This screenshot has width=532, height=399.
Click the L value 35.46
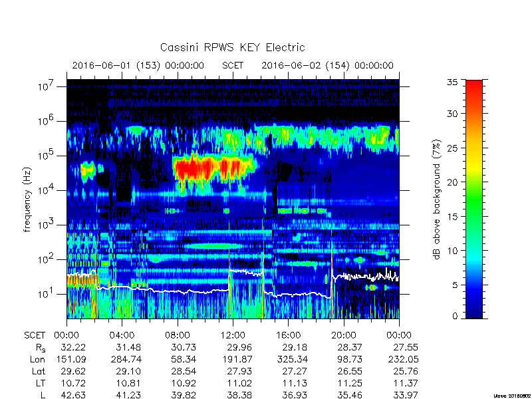pos(350,395)
